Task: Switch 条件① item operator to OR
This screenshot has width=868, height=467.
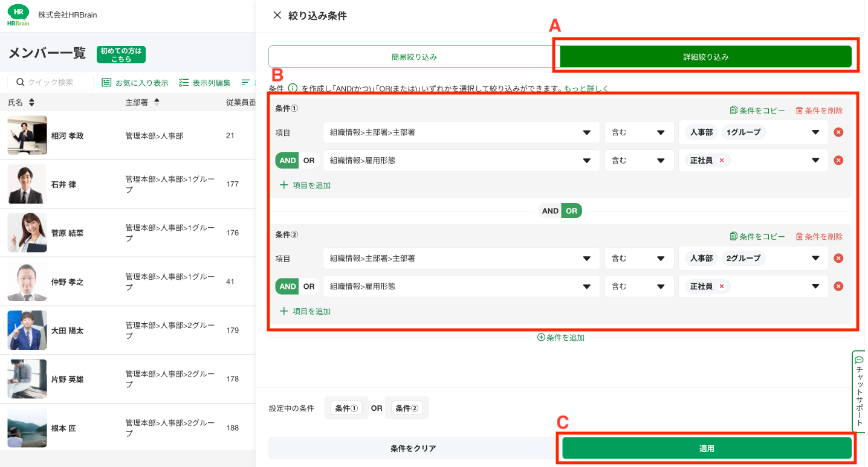Action: (x=309, y=161)
